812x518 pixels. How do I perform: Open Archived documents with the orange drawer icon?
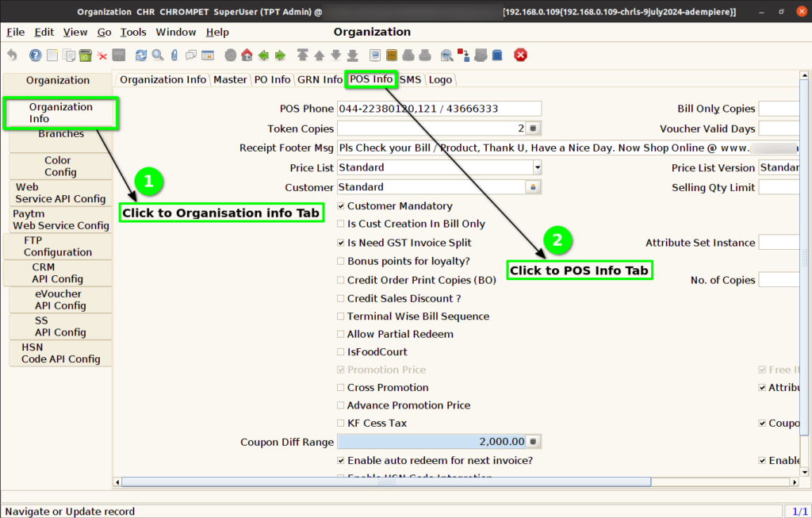click(392, 55)
